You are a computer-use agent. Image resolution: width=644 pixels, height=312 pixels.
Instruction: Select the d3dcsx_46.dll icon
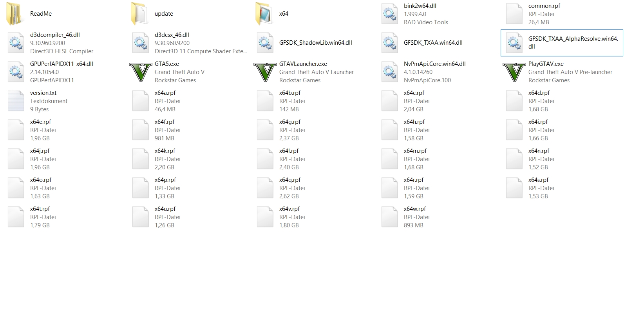click(x=140, y=43)
